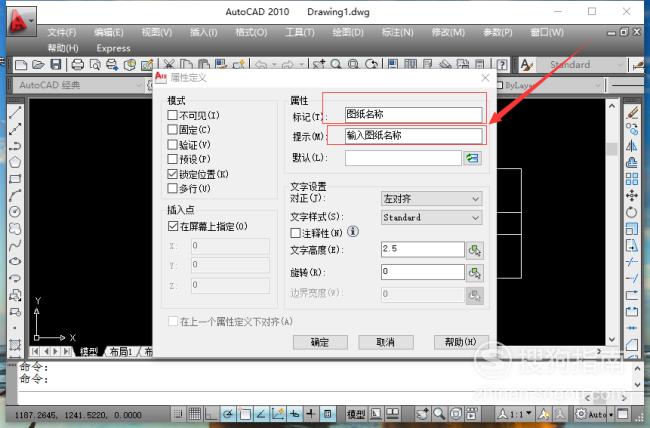Uncheck the 锁定位置(K) lock position checkbox

click(172, 174)
